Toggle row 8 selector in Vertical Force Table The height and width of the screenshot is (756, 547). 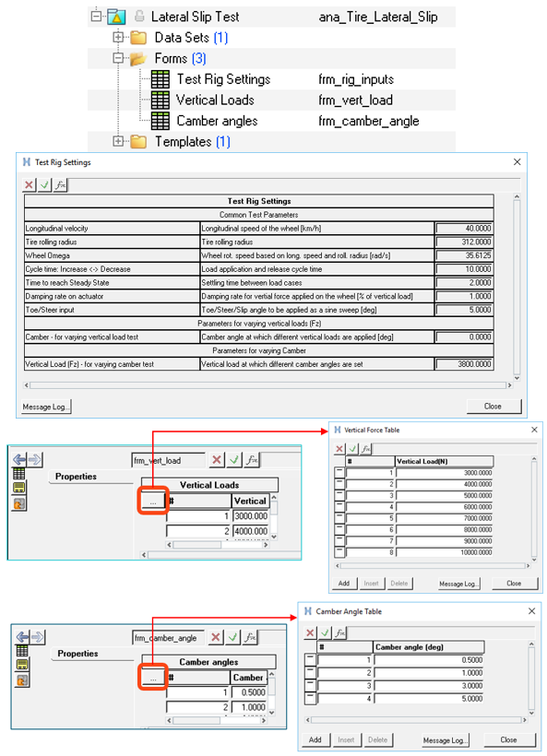point(339,552)
